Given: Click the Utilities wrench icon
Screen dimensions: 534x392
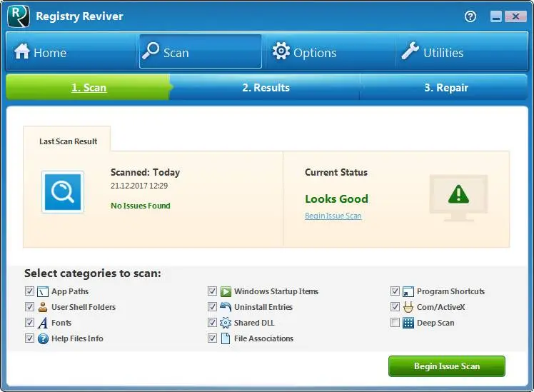Looking at the screenshot, I should 410,51.
